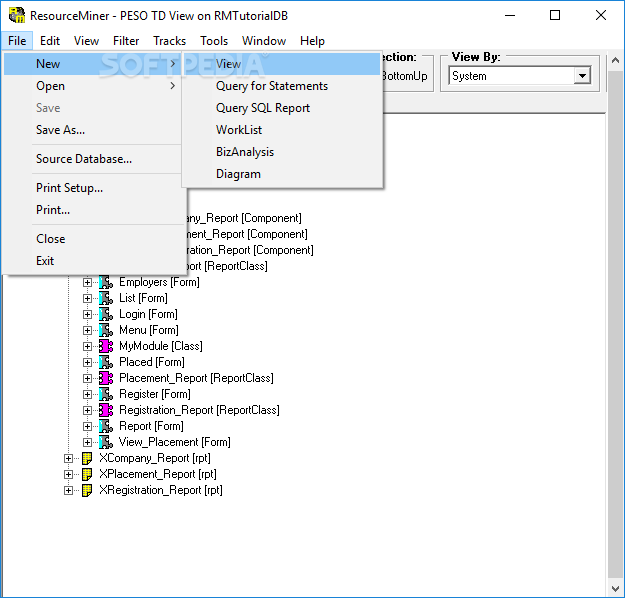Expand the Report [Form] node

click(x=87, y=426)
